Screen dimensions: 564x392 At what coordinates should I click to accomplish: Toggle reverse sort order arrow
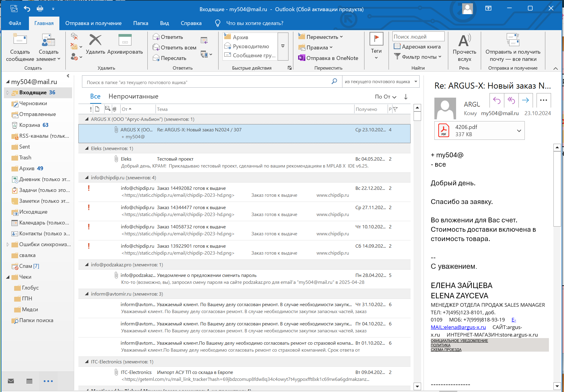pyautogui.click(x=406, y=97)
